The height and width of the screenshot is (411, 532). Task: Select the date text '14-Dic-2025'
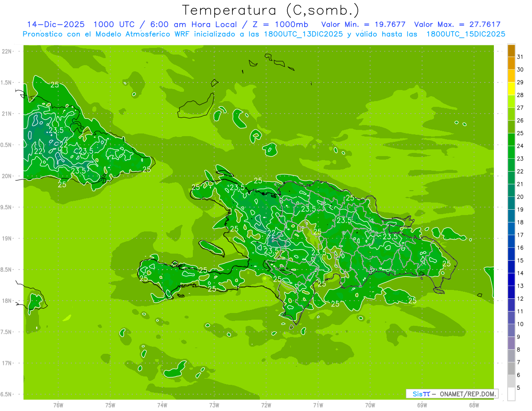56,24
